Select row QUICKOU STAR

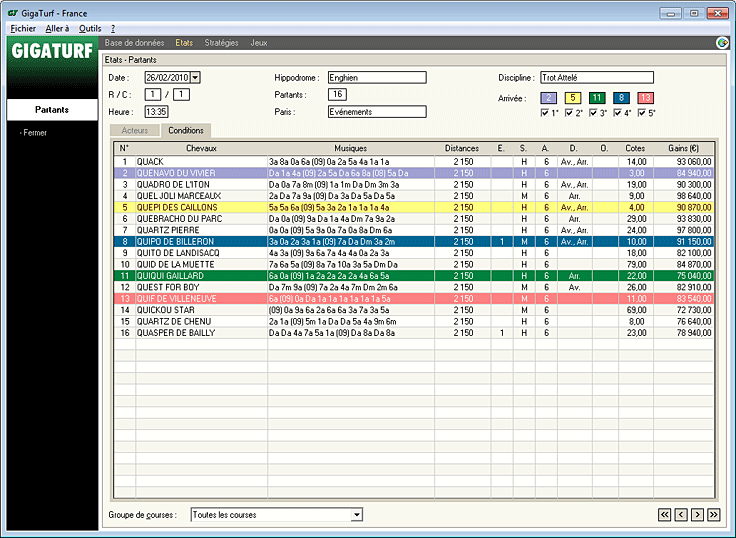[x=414, y=310]
